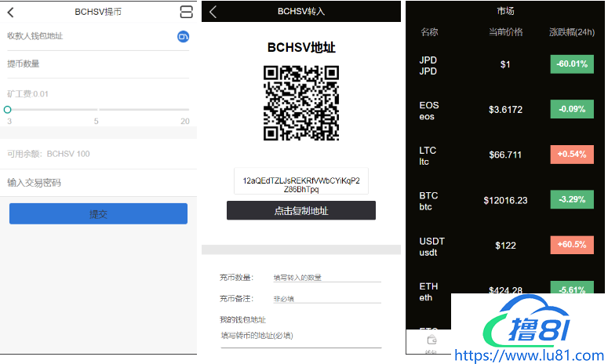The width and height of the screenshot is (608, 364).
Task: Click the -60.01% change badge for JPD
Action: pos(572,64)
